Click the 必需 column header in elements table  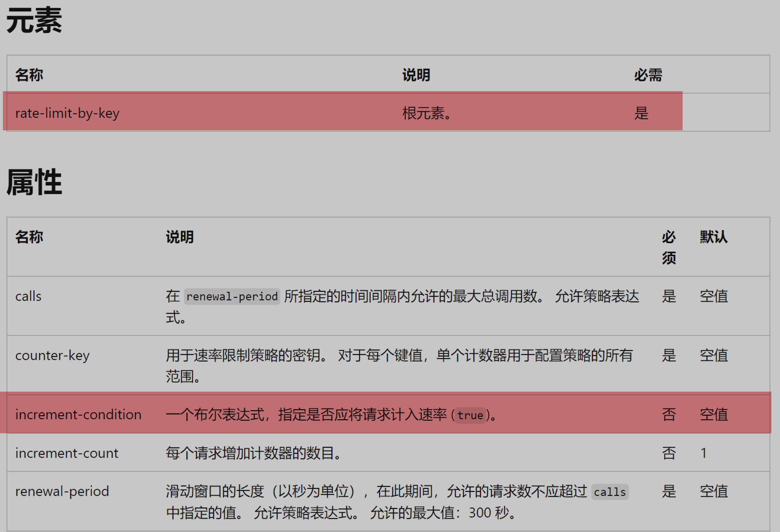tap(648, 75)
